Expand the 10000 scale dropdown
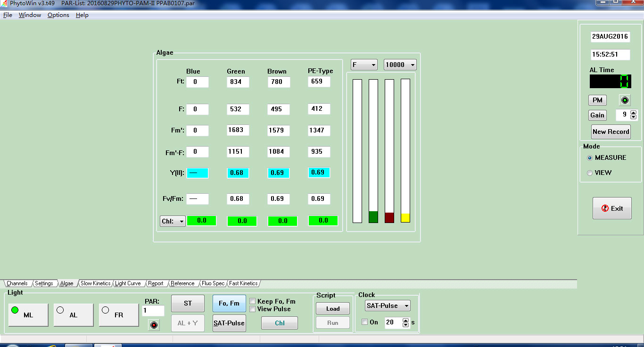Viewport: 644px width, 347px height. pyautogui.click(x=400, y=65)
